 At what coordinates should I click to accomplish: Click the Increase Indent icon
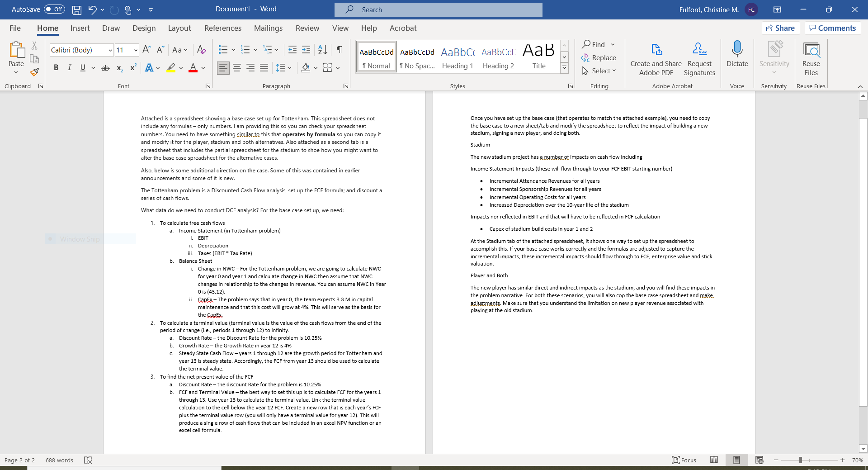[x=306, y=50]
